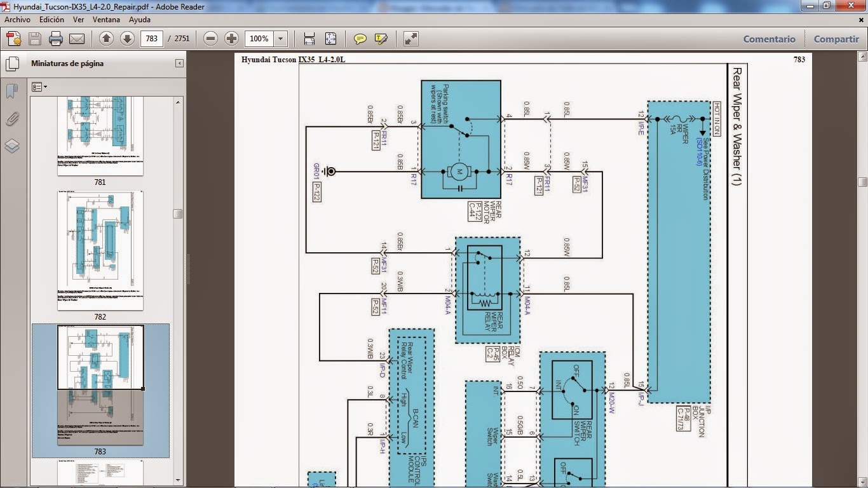
Task: Zoom out with the minus button
Action: tap(211, 39)
